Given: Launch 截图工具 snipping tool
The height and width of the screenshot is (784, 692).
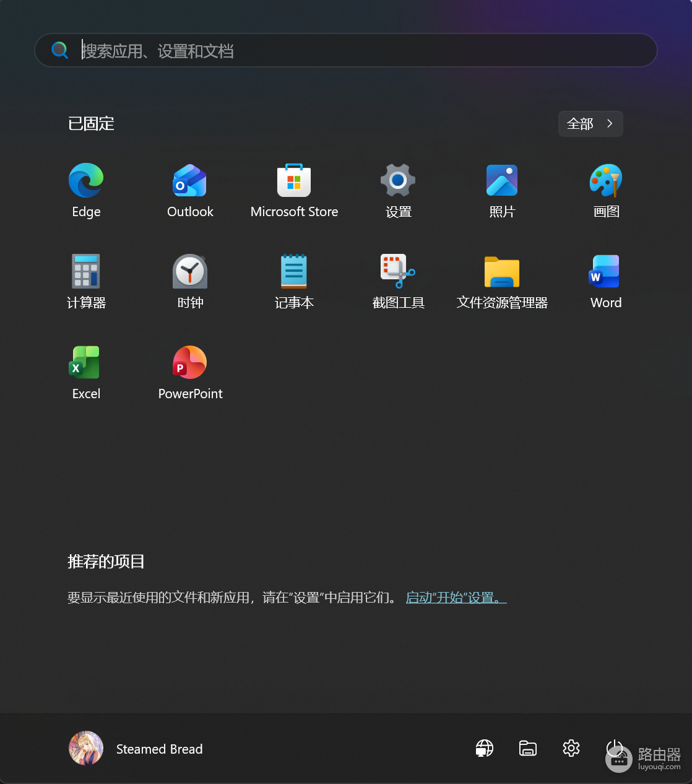Looking at the screenshot, I should (398, 282).
